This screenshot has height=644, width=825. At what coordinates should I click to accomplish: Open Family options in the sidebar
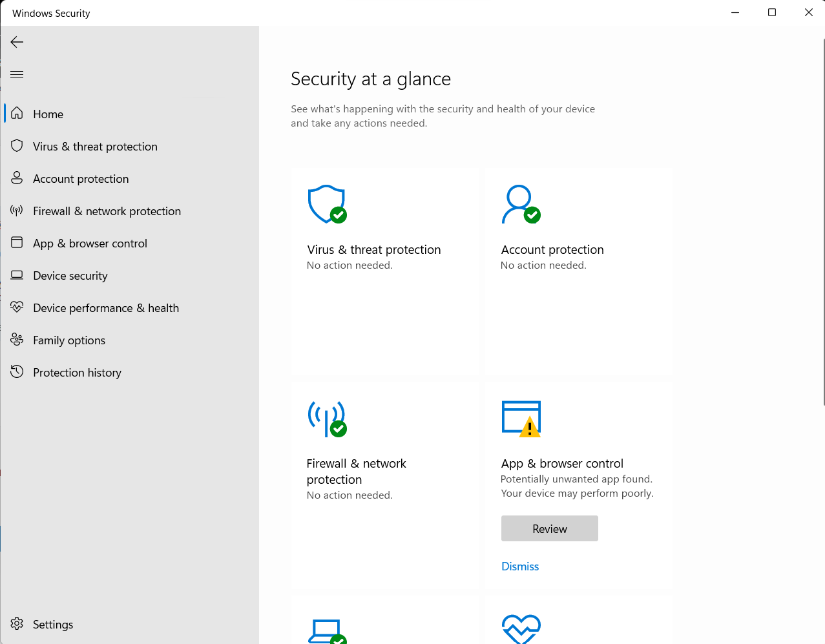(x=130, y=340)
